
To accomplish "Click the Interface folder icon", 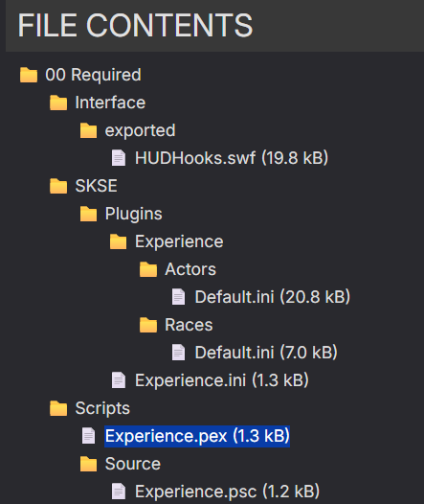I will pos(58,103).
